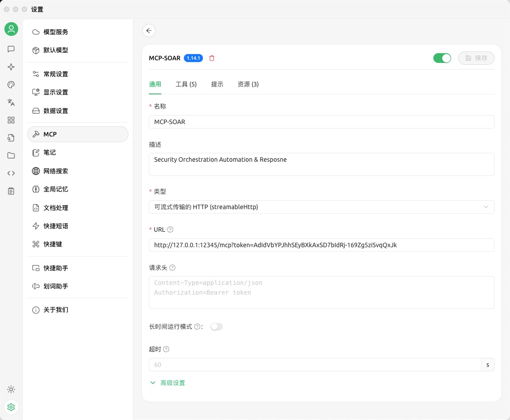The height and width of the screenshot is (420, 510).
Task: Open the code tools sidebar icon
Action: (11, 173)
